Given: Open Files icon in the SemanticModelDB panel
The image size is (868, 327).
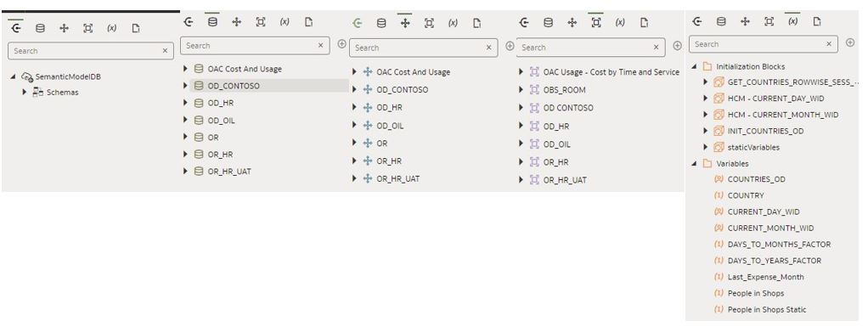Looking at the screenshot, I should pos(136,28).
